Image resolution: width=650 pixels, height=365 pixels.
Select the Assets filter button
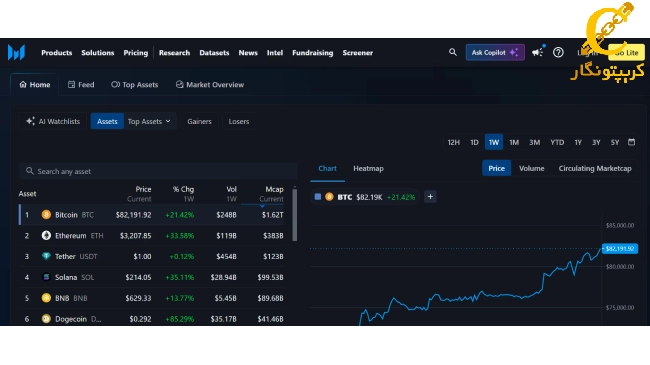(107, 121)
